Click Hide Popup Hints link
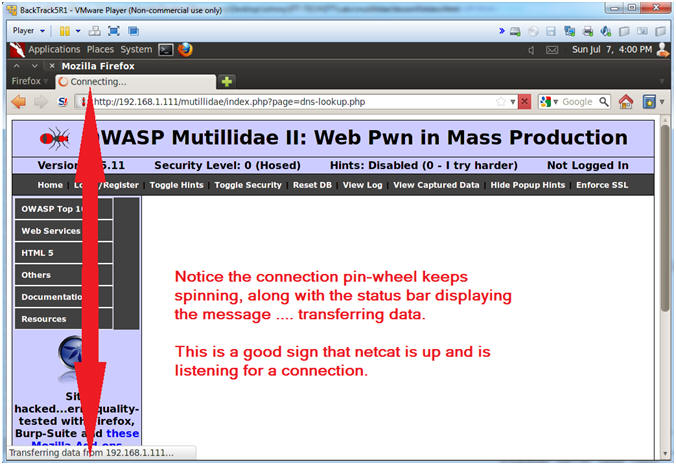This screenshot has height=465, width=676. pyautogui.click(x=528, y=185)
